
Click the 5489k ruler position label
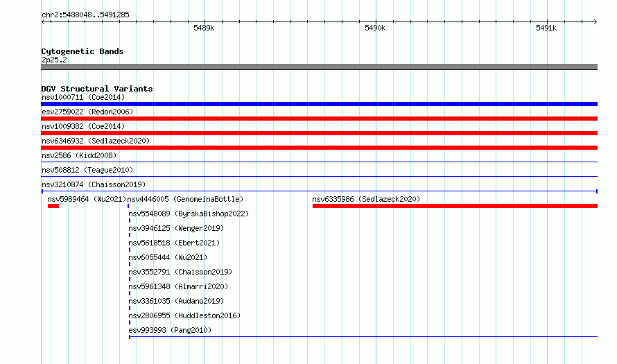tap(204, 28)
